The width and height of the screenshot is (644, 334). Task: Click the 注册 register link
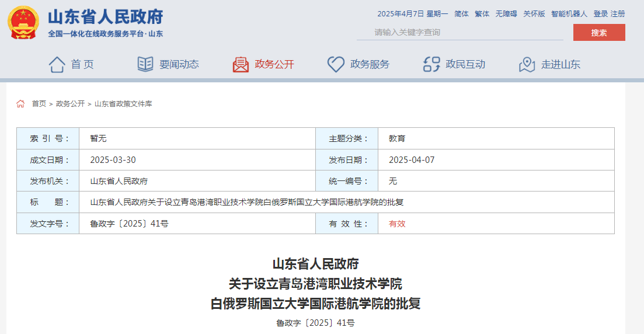pos(618,14)
